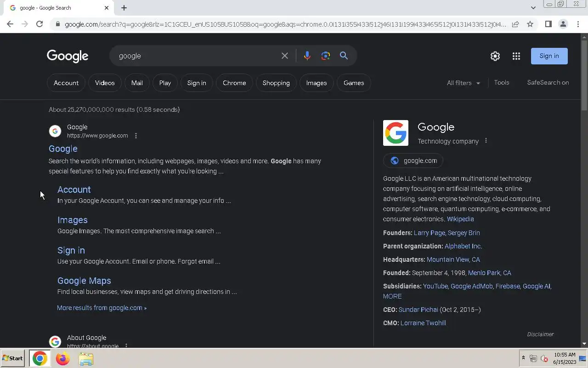Click Sundar Pichai CEO link
588x368 pixels.
pos(418,310)
